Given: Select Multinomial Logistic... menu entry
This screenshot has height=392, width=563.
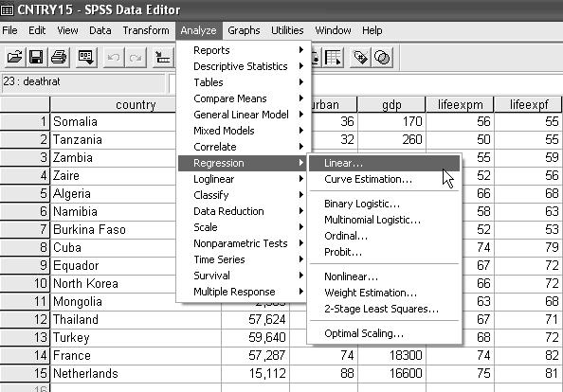Looking at the screenshot, I should point(384,220).
